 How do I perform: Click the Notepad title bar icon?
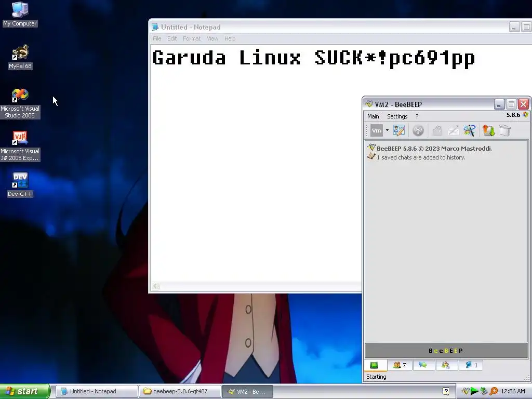(155, 27)
